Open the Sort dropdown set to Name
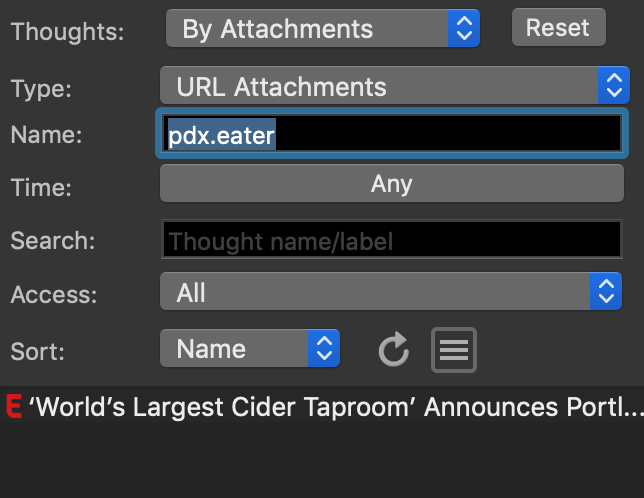 click(249, 349)
